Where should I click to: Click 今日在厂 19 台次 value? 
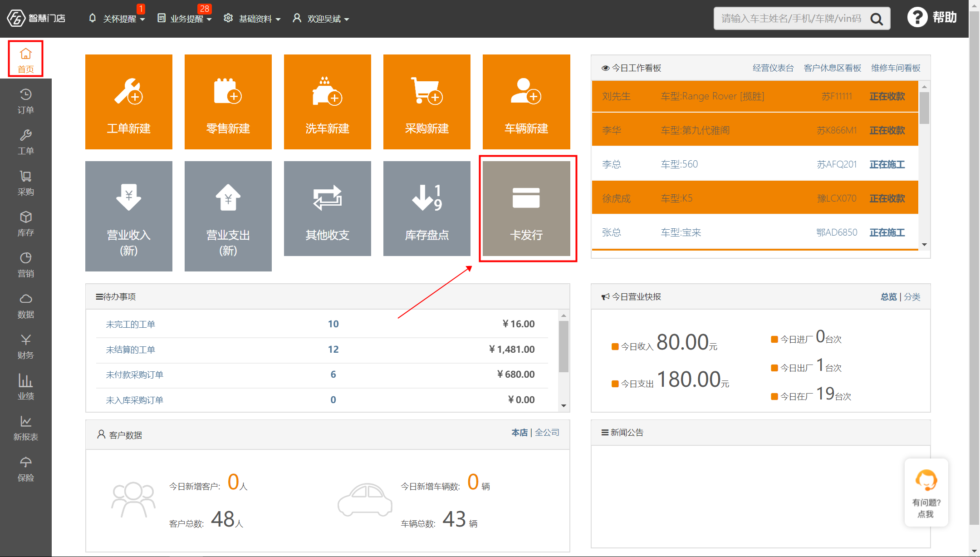tap(825, 394)
